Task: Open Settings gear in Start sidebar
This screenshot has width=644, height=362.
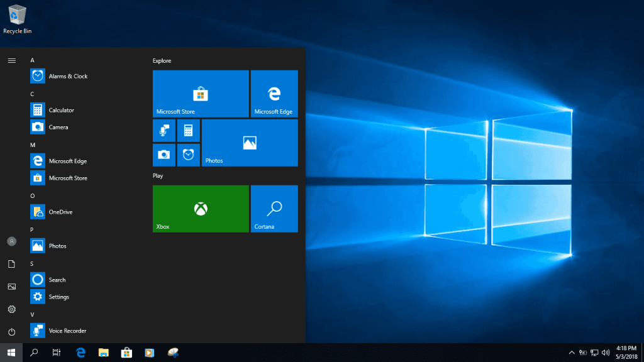Action: point(11,309)
